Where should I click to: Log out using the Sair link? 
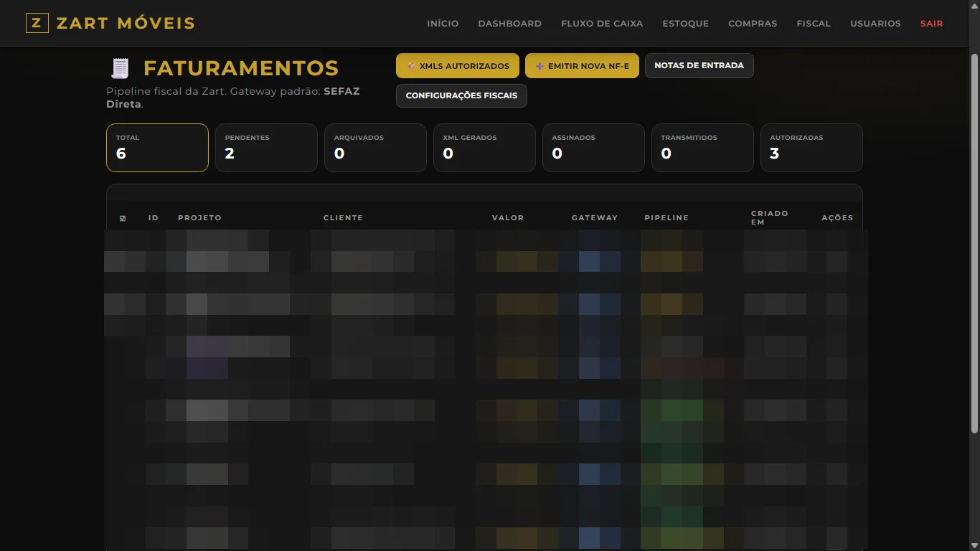(932, 24)
